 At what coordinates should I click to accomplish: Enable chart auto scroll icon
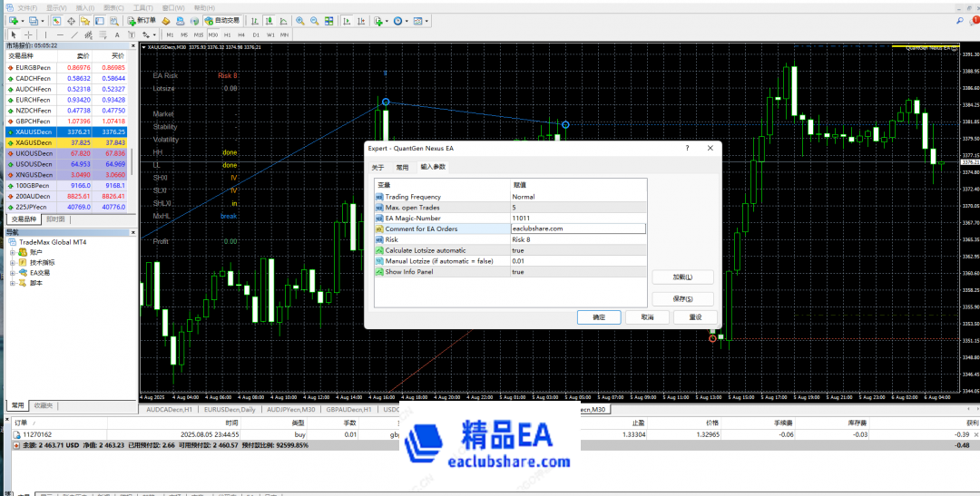point(347,21)
